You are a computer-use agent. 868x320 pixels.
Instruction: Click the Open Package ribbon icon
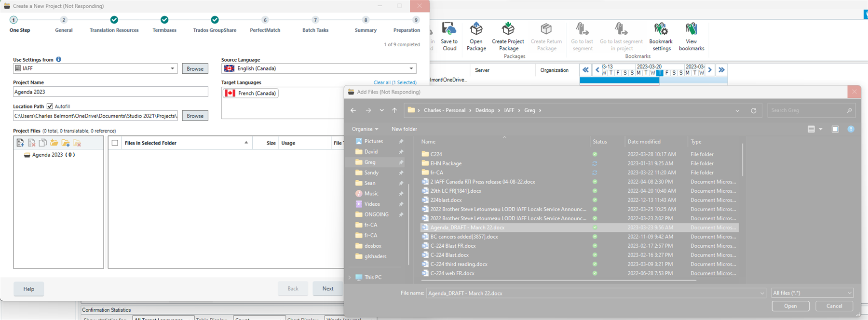click(x=476, y=37)
